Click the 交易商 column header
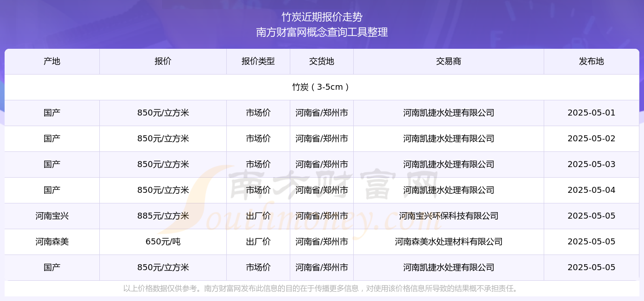Image resolution: width=644 pixels, height=301 pixels. pyautogui.click(x=448, y=61)
